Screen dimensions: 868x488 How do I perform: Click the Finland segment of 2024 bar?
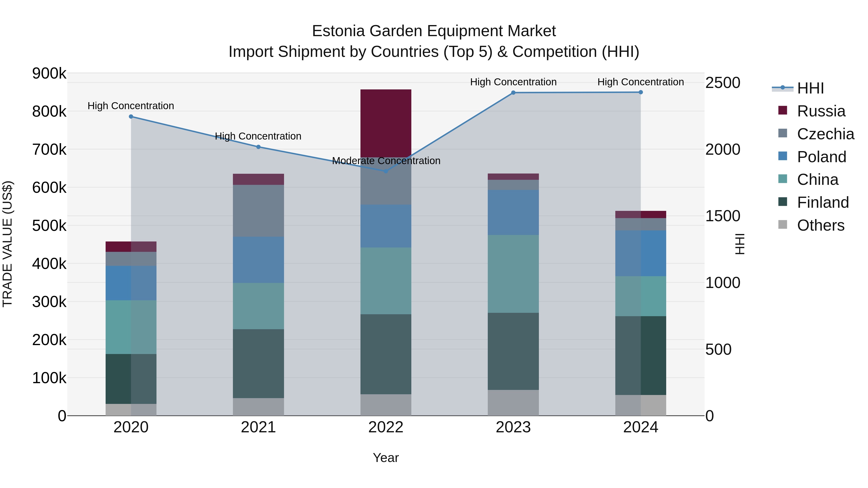[x=641, y=356]
